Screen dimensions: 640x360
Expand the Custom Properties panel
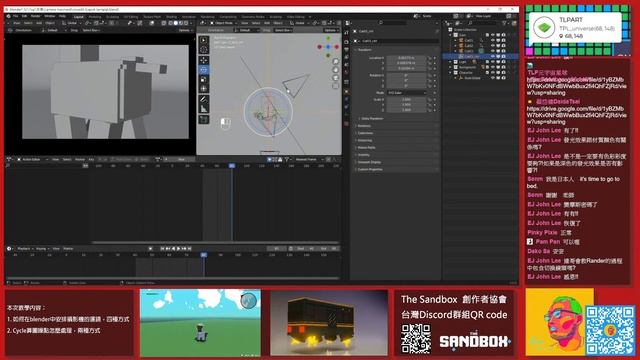[369, 169]
